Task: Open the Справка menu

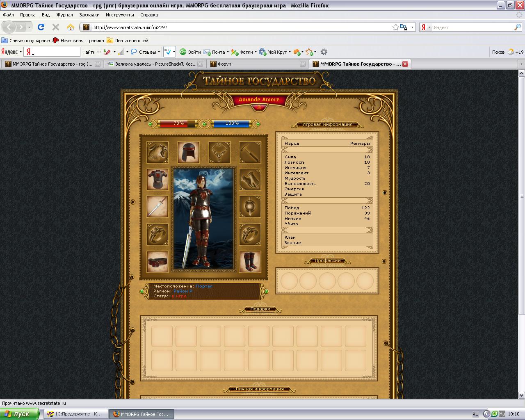Action: click(149, 15)
